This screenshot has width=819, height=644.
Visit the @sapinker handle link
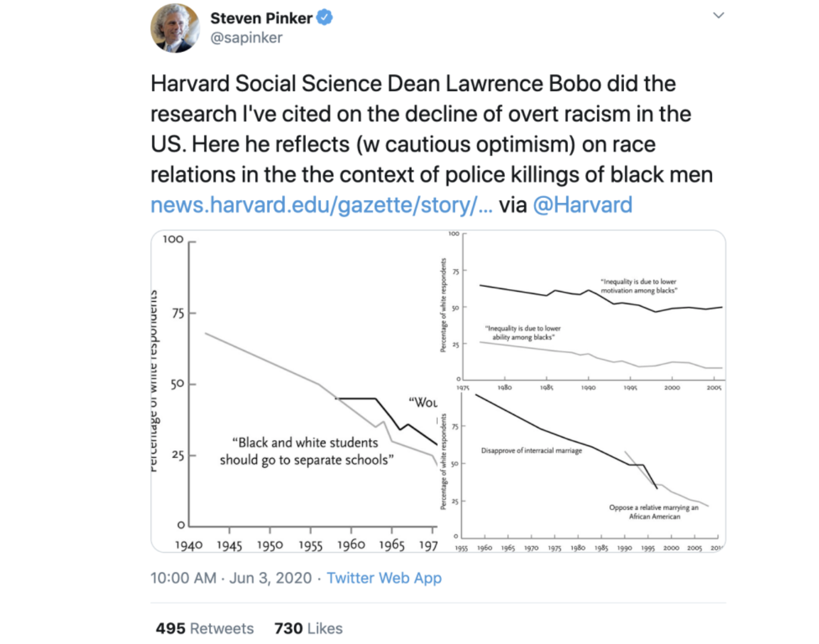(x=246, y=38)
